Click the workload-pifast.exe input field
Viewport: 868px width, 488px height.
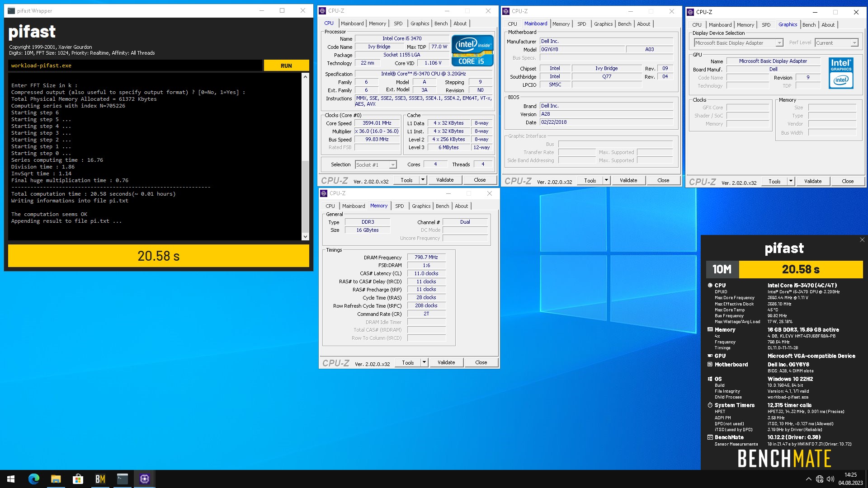135,66
